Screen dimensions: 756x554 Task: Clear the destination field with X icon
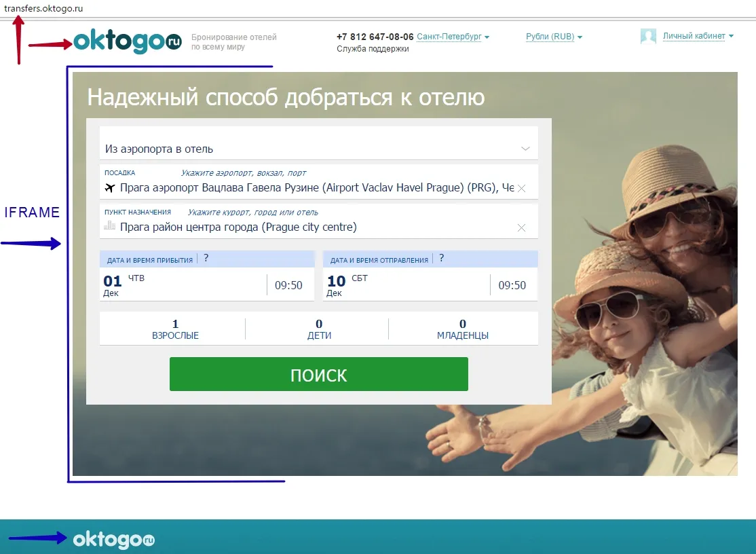point(521,228)
